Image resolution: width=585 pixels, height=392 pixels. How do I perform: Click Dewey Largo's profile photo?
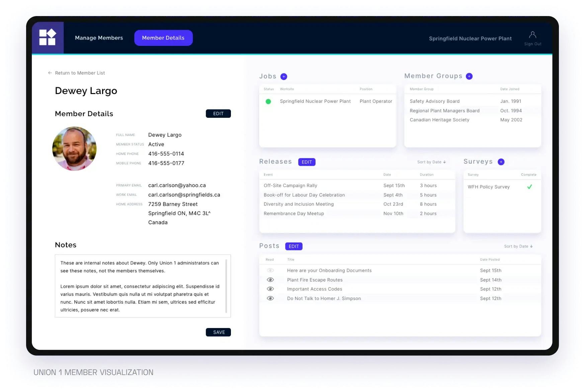(x=74, y=148)
